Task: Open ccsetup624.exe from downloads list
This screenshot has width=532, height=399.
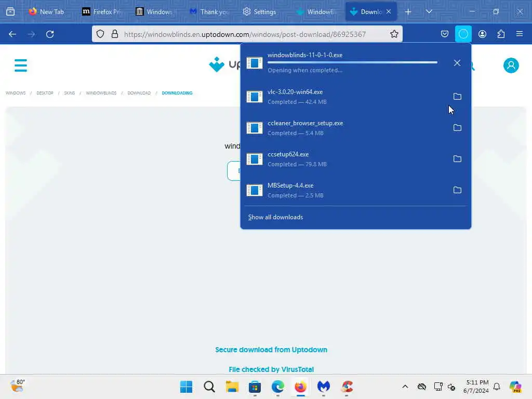Action: tap(345, 159)
